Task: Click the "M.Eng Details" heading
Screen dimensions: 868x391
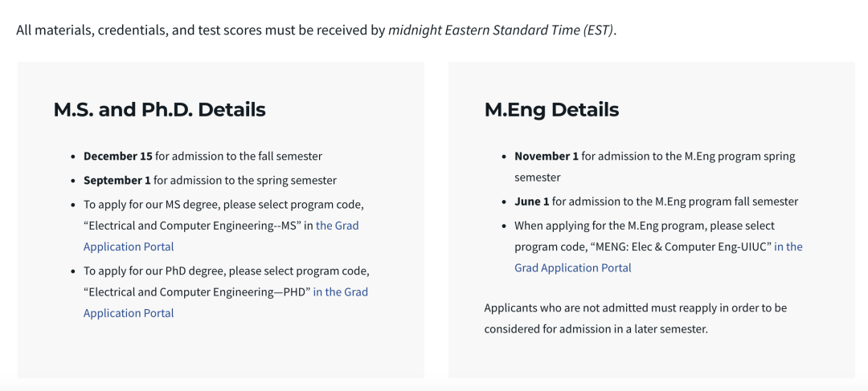Action: (551, 109)
